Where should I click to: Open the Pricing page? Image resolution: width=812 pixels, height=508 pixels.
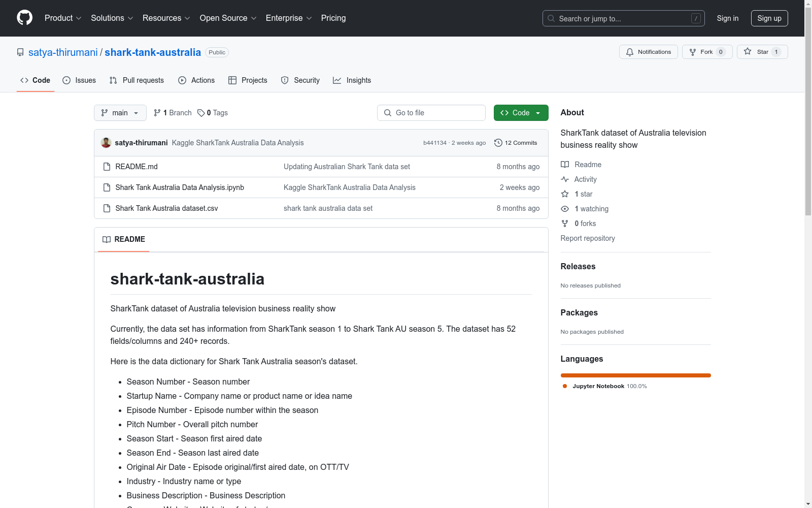(333, 18)
